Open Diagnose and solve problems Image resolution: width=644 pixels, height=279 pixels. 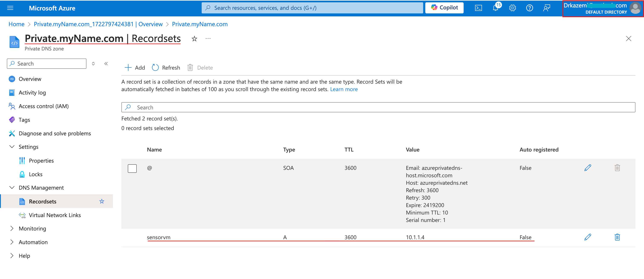(x=55, y=133)
